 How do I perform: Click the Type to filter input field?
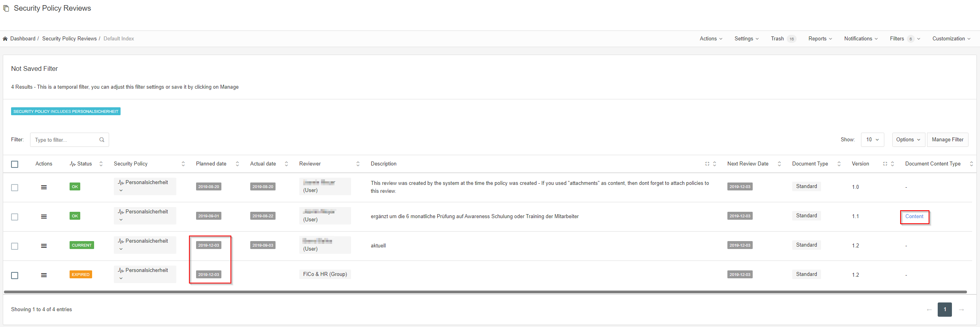tap(65, 140)
